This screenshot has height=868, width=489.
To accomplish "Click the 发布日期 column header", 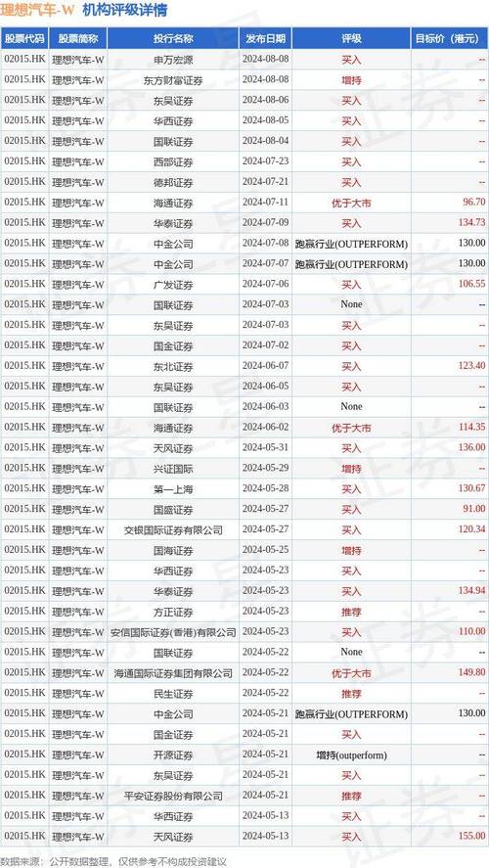I will click(265, 39).
